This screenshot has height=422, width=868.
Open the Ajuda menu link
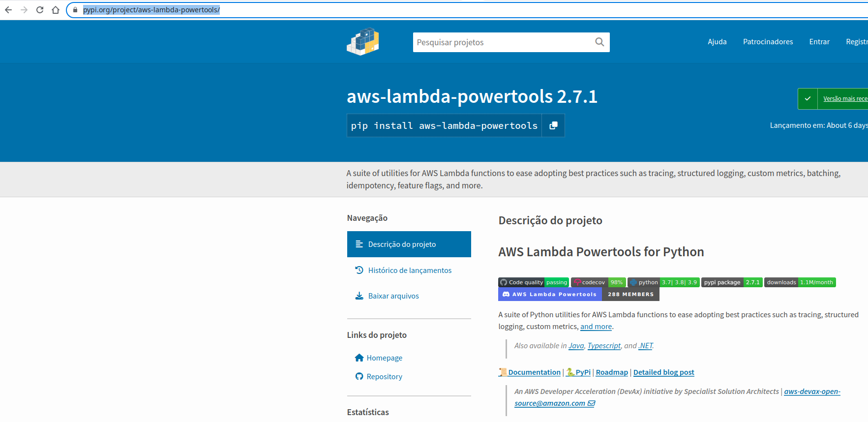point(717,42)
